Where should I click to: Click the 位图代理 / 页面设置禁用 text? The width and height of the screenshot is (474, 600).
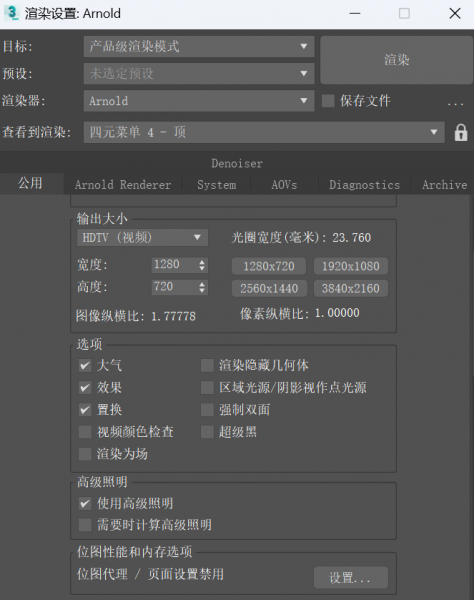150,574
